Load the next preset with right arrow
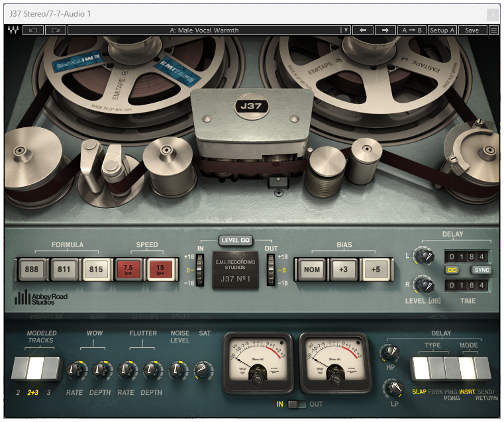Screen dimensions: 504x422 [x=384, y=30]
